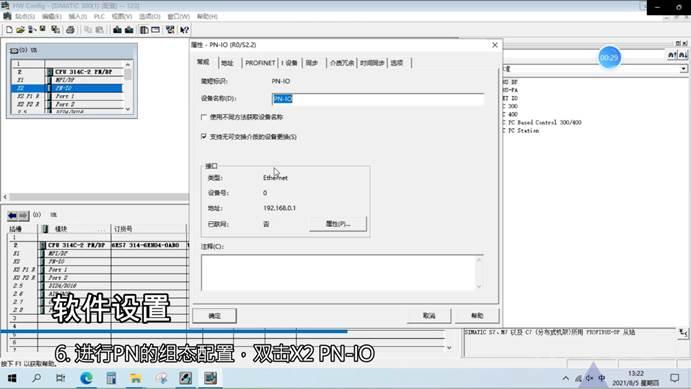The image size is (691, 389).
Task: Click the Download to module toolbar icon
Action: coord(117,30)
